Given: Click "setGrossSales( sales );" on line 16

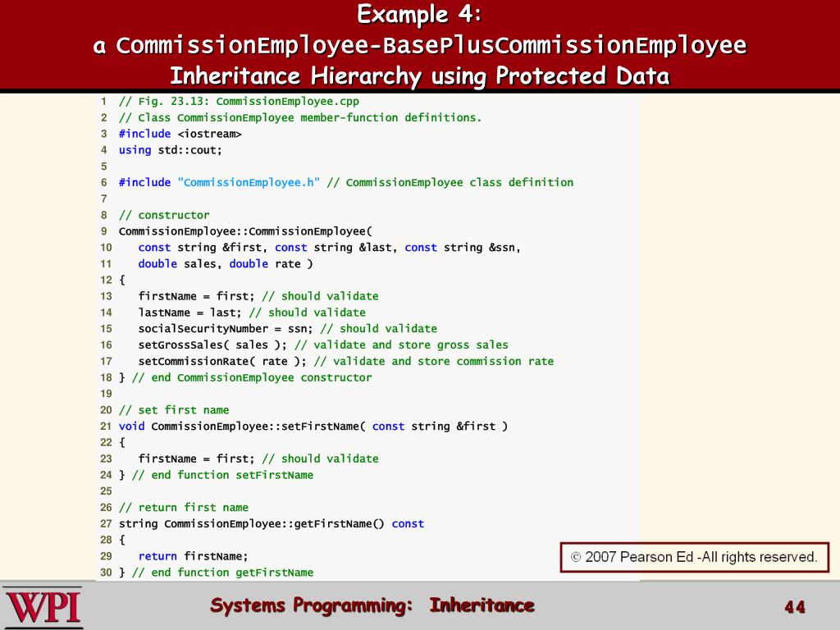Looking at the screenshot, I should coord(212,345).
